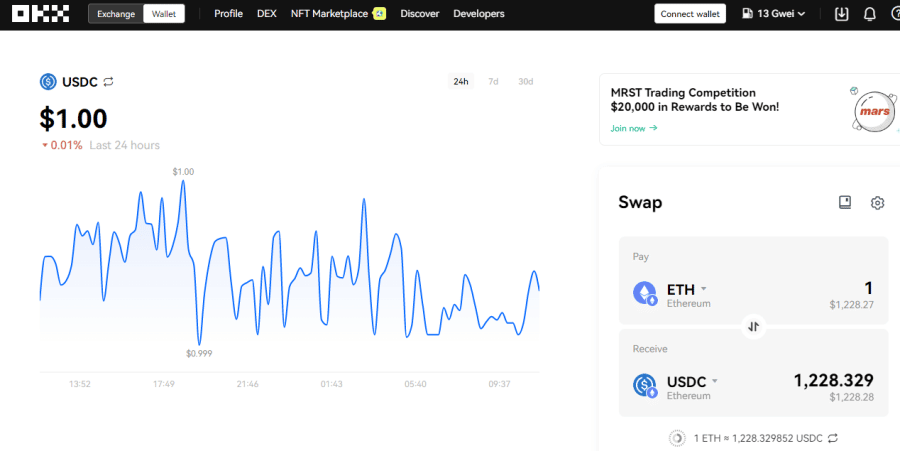Open the ETH token selector dropdown
This screenshot has height=451, width=900.
686,289
